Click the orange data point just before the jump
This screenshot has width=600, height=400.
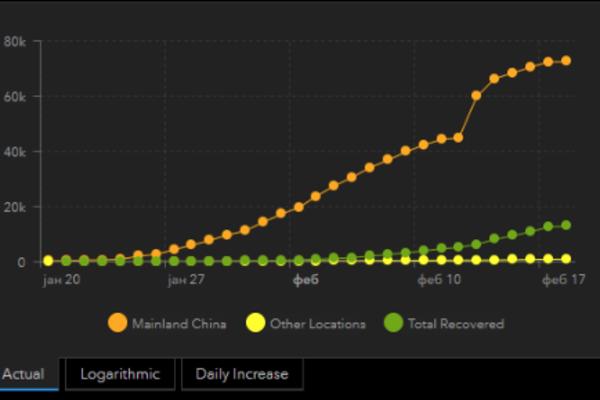click(x=458, y=137)
